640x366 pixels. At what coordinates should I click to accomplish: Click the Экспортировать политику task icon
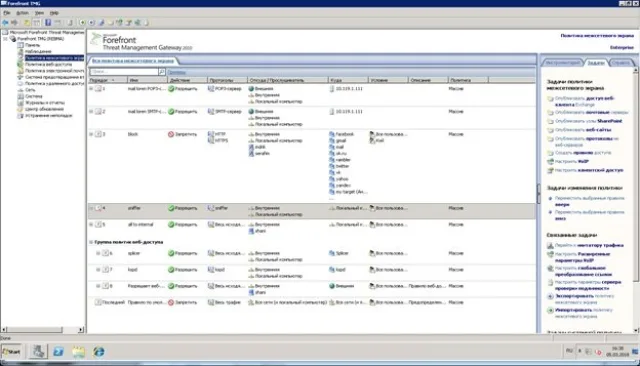[550, 296]
